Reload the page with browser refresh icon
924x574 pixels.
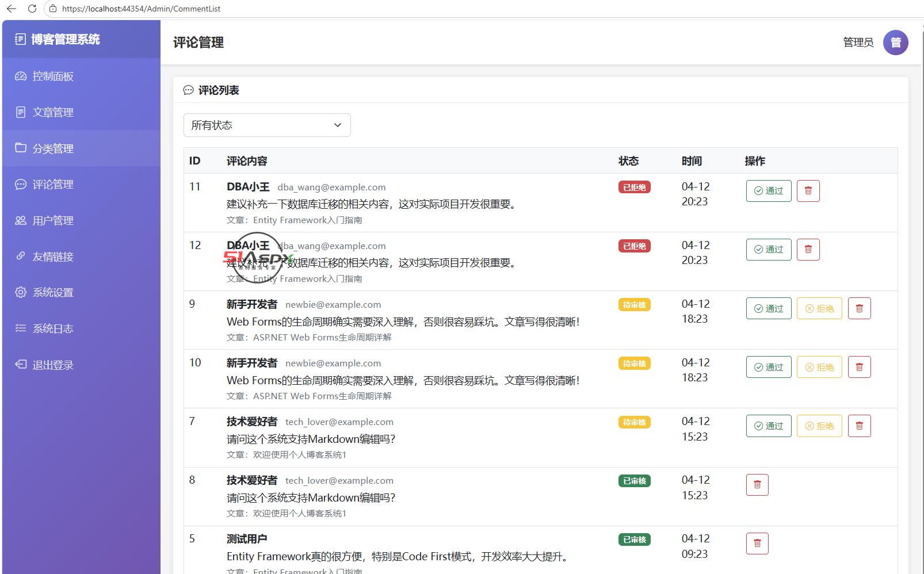pos(32,9)
